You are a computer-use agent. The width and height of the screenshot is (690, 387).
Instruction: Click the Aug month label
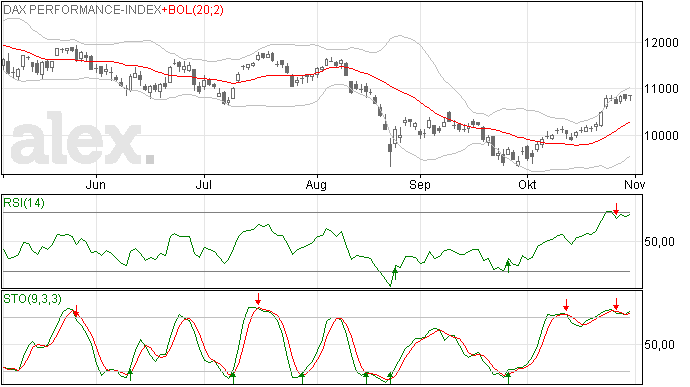tap(316, 185)
